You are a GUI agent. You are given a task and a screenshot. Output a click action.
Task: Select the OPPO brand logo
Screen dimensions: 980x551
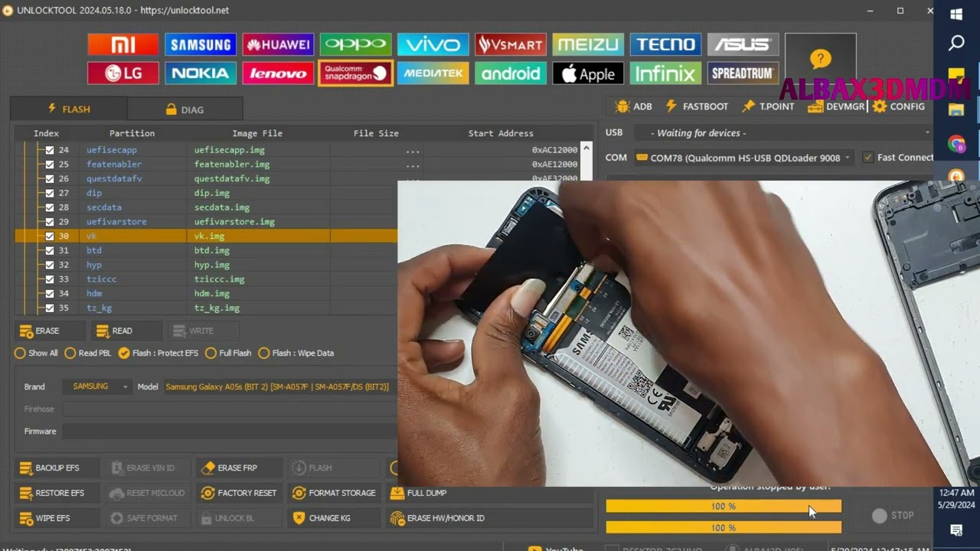pyautogui.click(x=356, y=44)
